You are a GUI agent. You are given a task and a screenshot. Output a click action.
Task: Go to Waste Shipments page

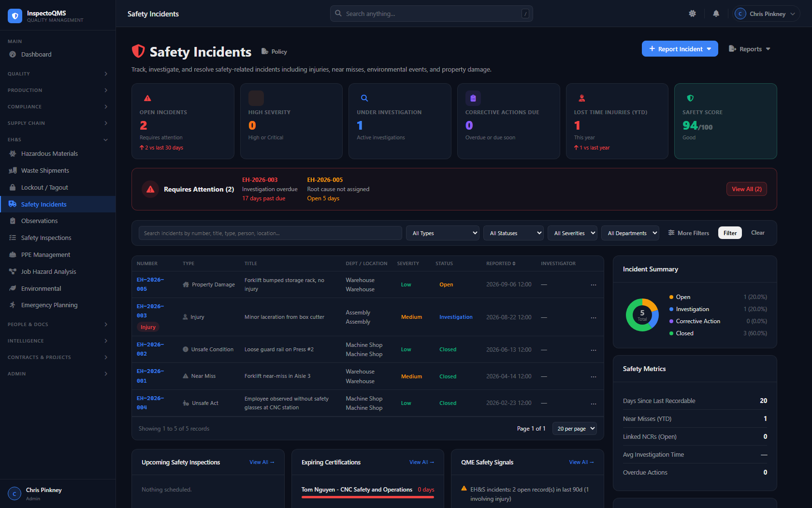click(x=45, y=170)
